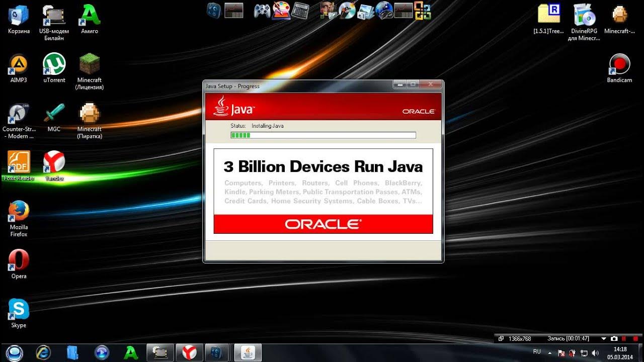Click the Java Setup - Progress title bar
The width and height of the screenshot is (644, 362).
(297, 86)
